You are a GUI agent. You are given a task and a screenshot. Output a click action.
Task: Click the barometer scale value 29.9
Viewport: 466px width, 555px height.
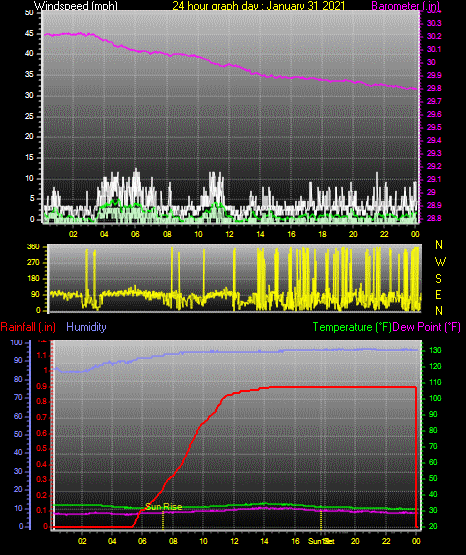click(434, 75)
